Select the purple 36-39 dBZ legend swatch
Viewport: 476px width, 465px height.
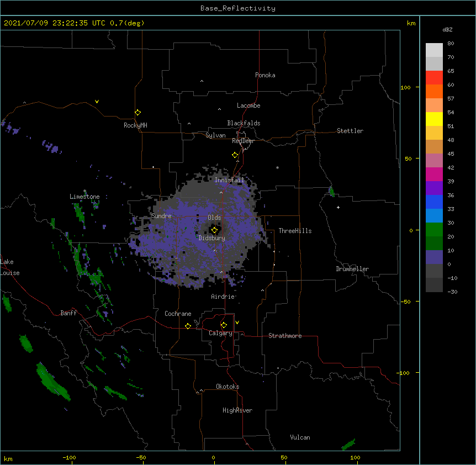coord(434,188)
